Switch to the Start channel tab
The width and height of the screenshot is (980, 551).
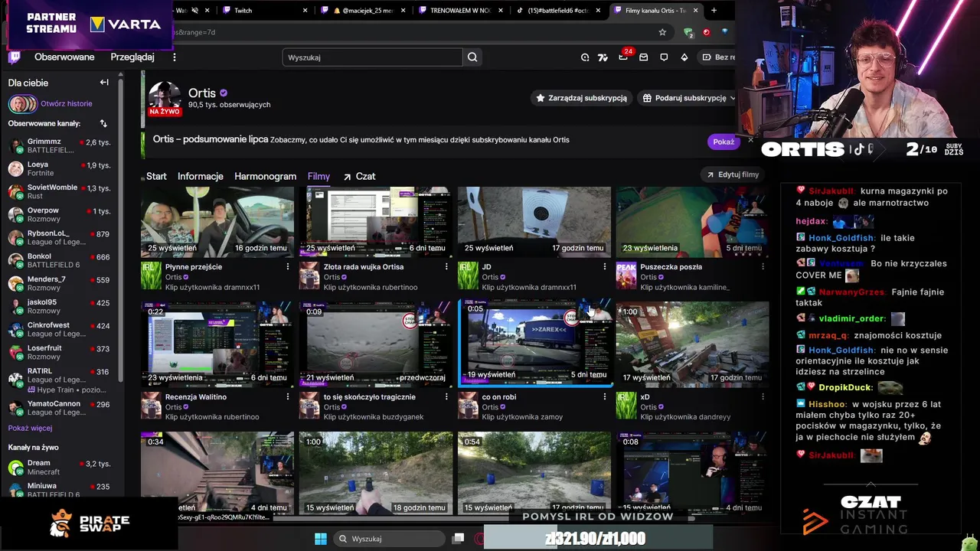pos(156,176)
